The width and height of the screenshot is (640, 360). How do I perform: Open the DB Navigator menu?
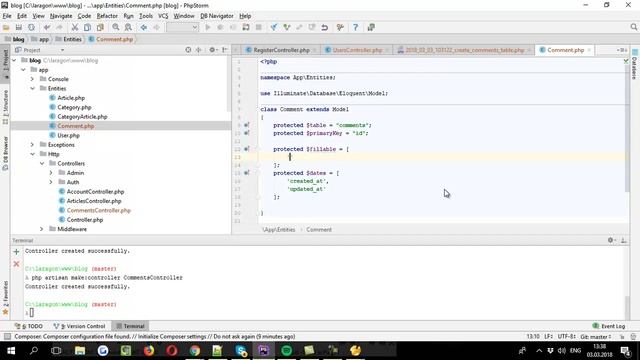[x=217, y=16]
